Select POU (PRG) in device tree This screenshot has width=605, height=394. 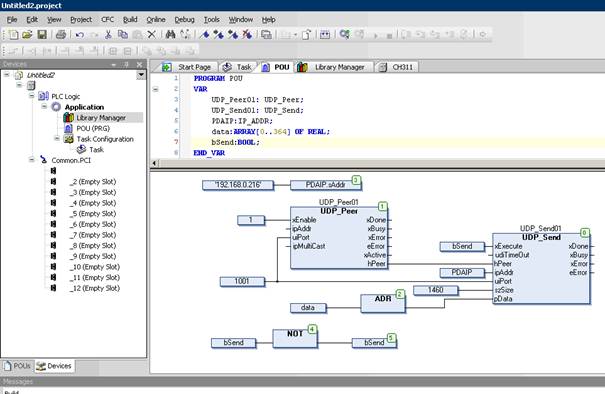(93, 128)
